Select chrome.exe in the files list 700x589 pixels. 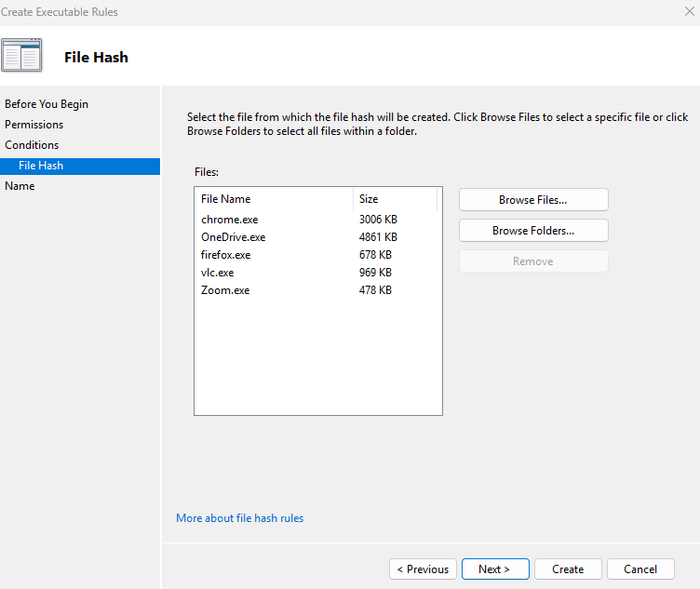(229, 220)
